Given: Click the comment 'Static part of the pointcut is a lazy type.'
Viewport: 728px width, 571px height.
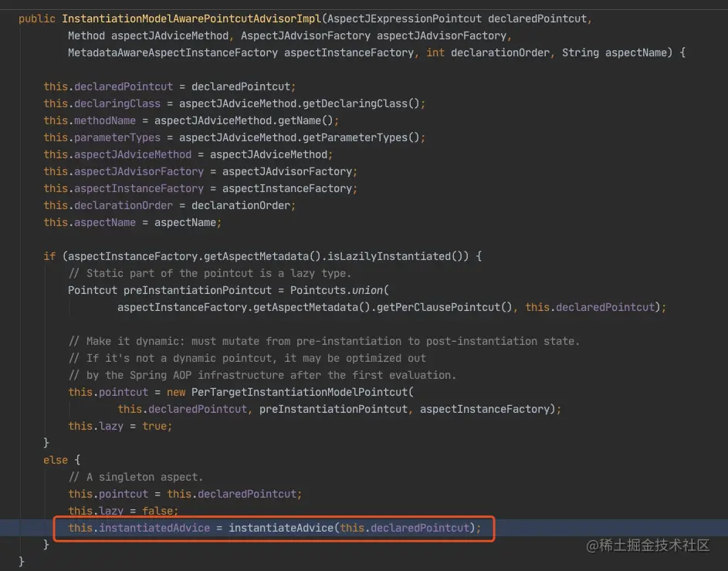Looking at the screenshot, I should tap(210, 273).
